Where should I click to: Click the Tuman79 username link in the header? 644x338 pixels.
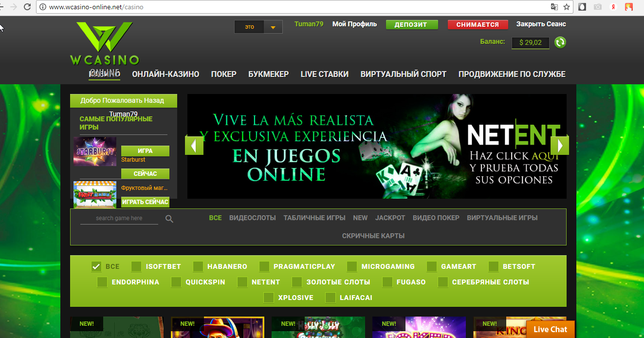[309, 24]
